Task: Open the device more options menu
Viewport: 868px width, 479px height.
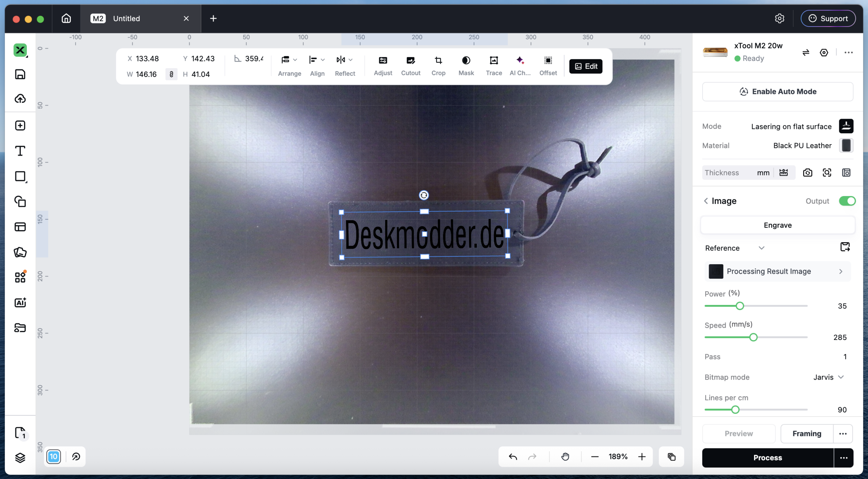Action: 848,52
